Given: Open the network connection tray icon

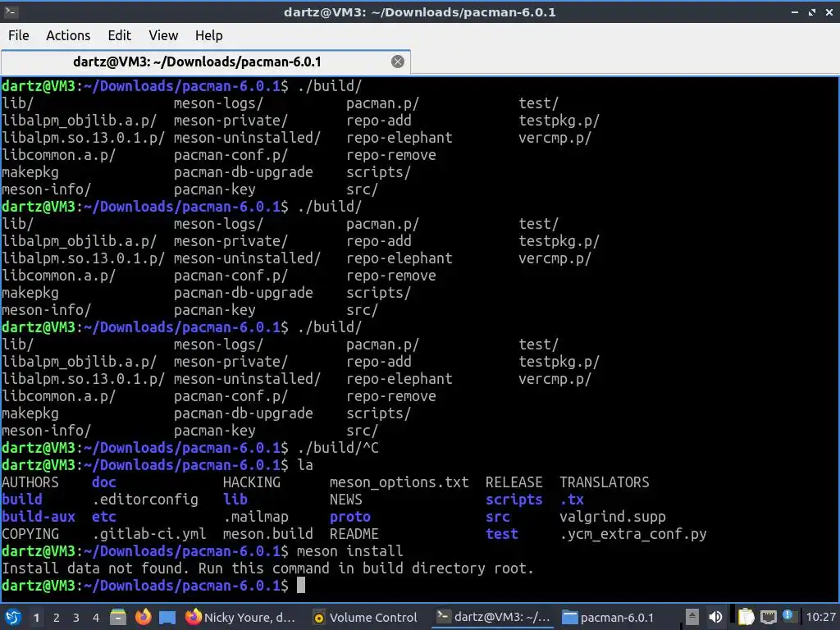Looking at the screenshot, I should click(768, 617).
